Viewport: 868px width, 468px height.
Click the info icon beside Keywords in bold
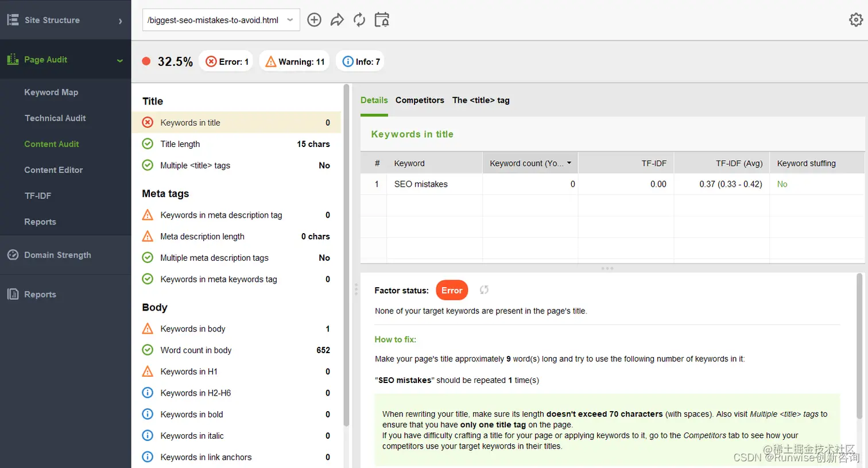(x=148, y=414)
